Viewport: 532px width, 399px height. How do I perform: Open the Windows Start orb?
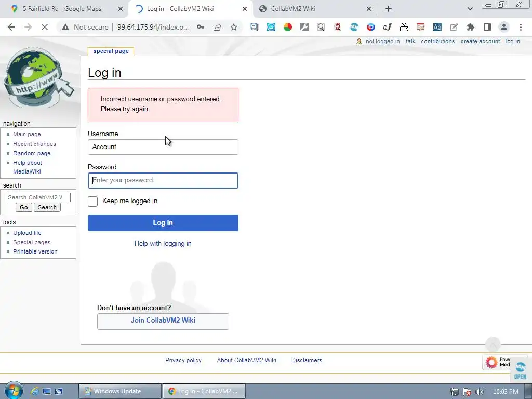pyautogui.click(x=14, y=391)
